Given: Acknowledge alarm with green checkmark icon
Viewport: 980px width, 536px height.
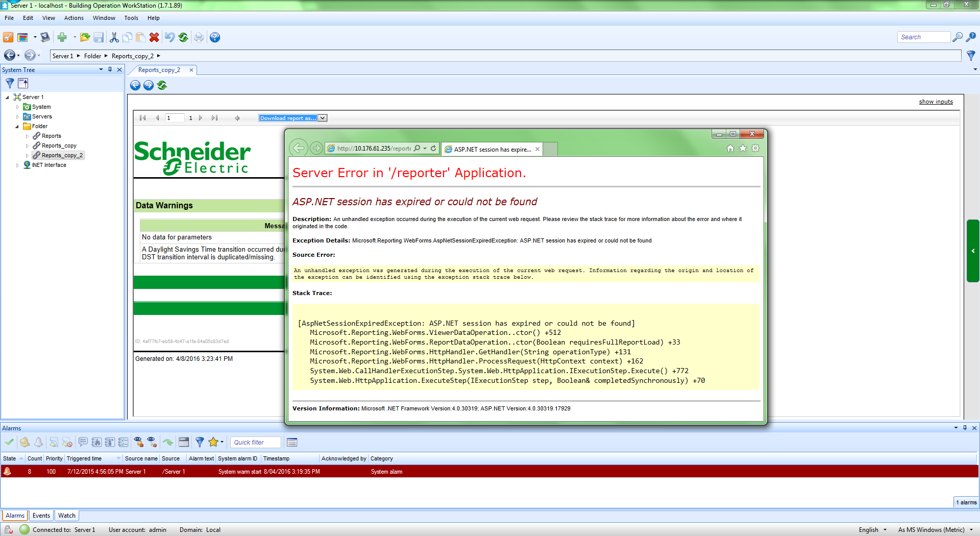Looking at the screenshot, I should [9, 442].
